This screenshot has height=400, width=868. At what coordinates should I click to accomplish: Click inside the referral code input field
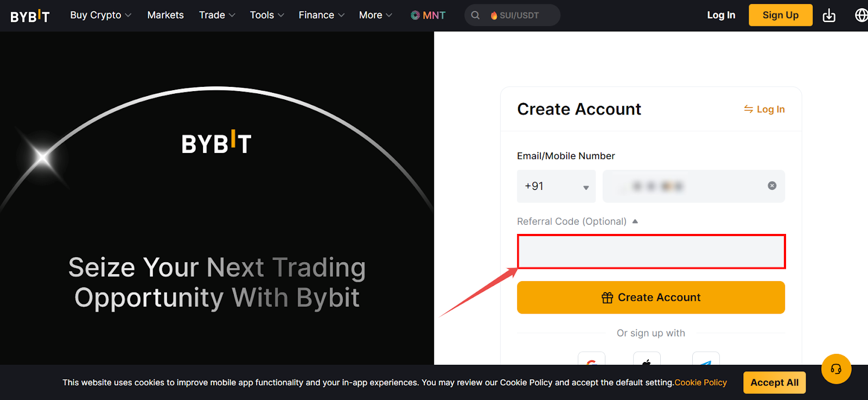click(650, 251)
